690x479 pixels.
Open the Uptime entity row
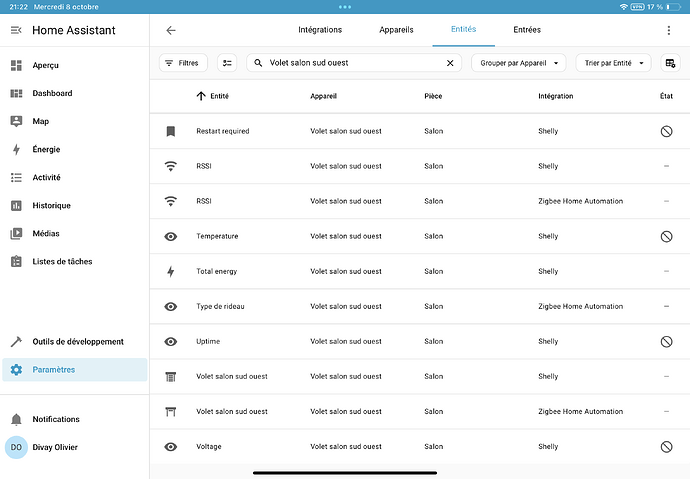tap(420, 341)
